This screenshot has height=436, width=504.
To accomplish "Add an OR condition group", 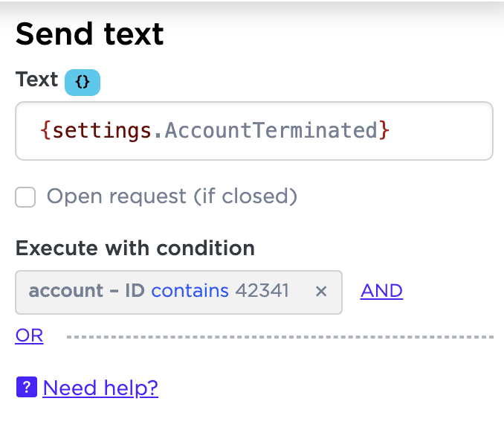I will tap(29, 336).
